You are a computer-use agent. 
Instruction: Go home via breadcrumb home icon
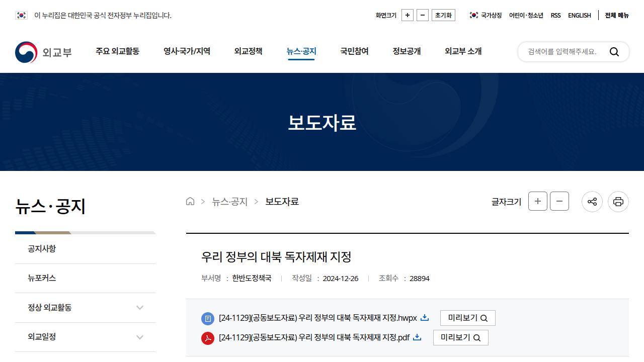(190, 202)
